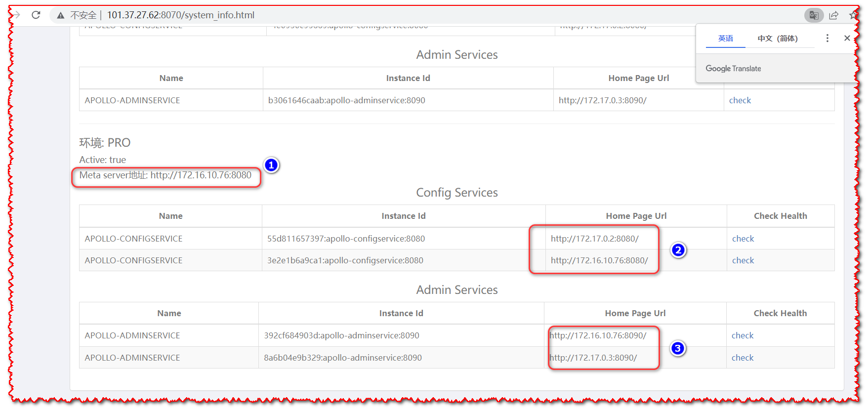
Task: Click APOLLO-ADMINSERVICE name in 392cf684903d row
Action: point(132,335)
